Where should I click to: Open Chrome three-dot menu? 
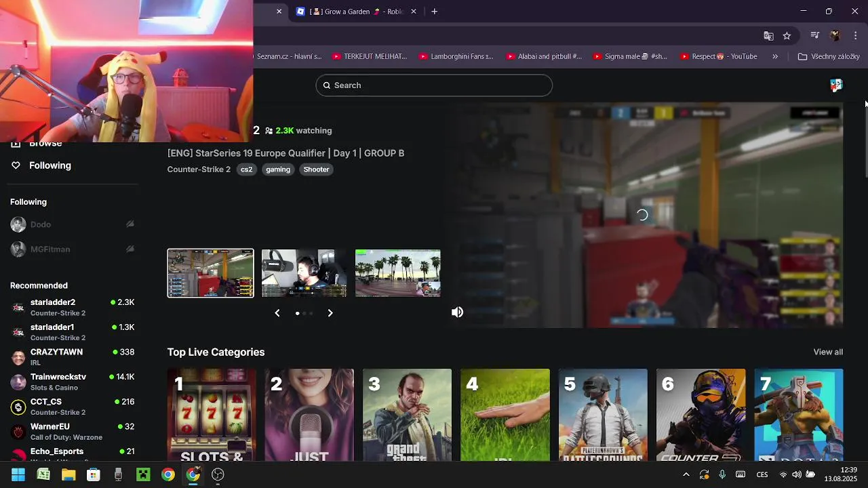pyautogui.click(x=855, y=36)
